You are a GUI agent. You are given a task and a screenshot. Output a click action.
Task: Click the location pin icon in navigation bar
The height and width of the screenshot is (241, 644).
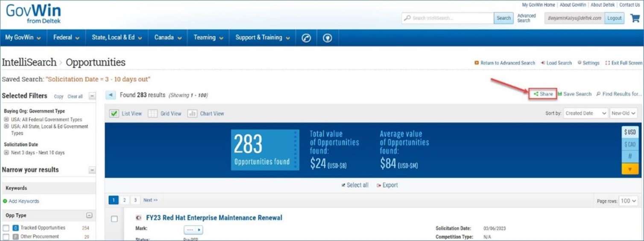point(328,38)
